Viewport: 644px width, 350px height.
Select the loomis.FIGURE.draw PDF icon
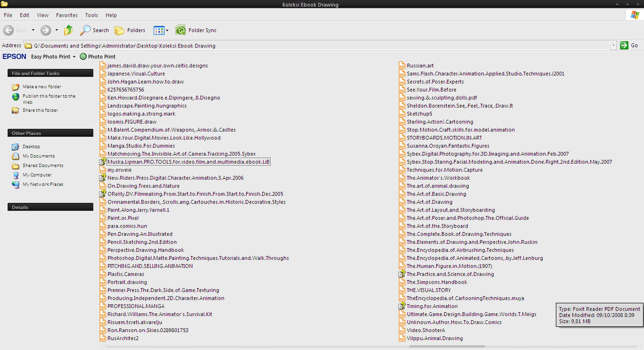[103, 121]
